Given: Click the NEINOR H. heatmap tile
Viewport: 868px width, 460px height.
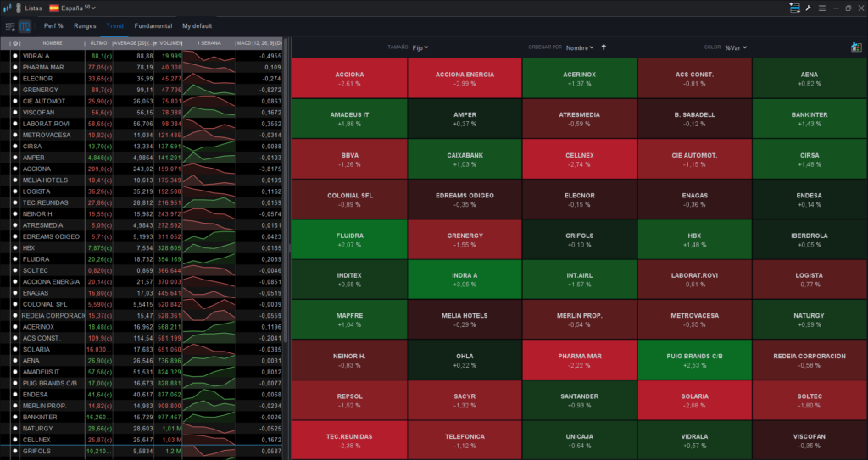Looking at the screenshot, I should pos(349,360).
